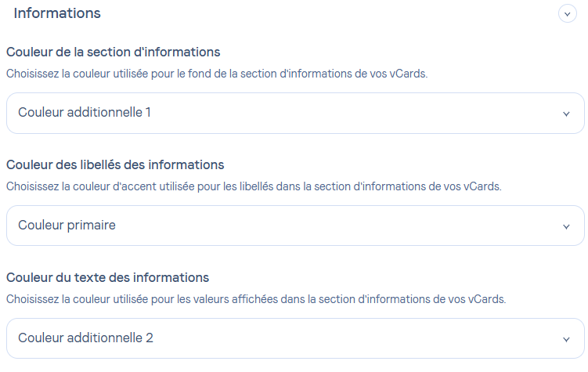Select the Couleur additionnelle 2 value text

coord(85,338)
